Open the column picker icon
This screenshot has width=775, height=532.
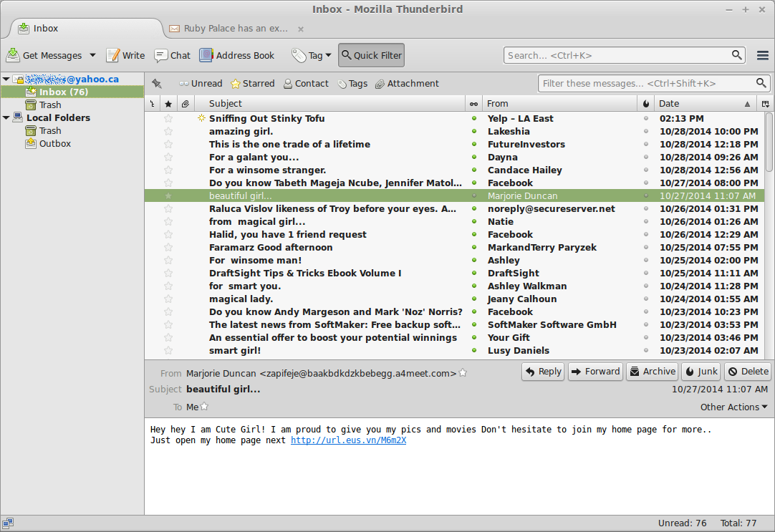coord(765,104)
